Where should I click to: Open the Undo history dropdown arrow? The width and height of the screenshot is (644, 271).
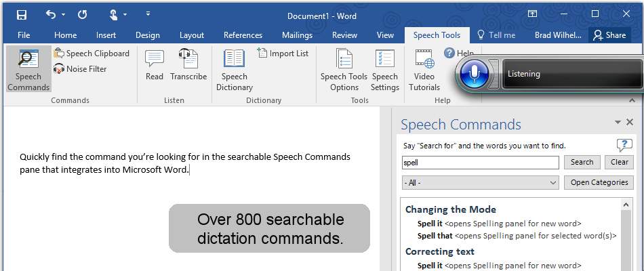(63, 15)
